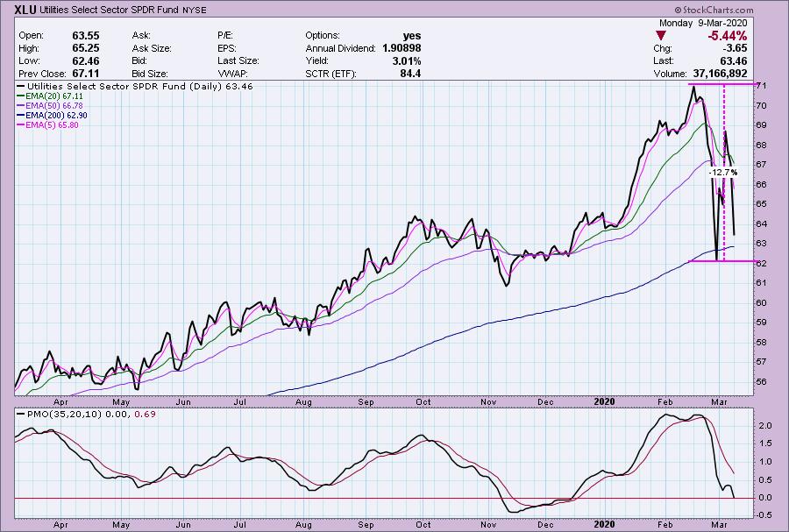The width and height of the screenshot is (789, 532).
Task: Click the VWAP label
Action: 231,74
